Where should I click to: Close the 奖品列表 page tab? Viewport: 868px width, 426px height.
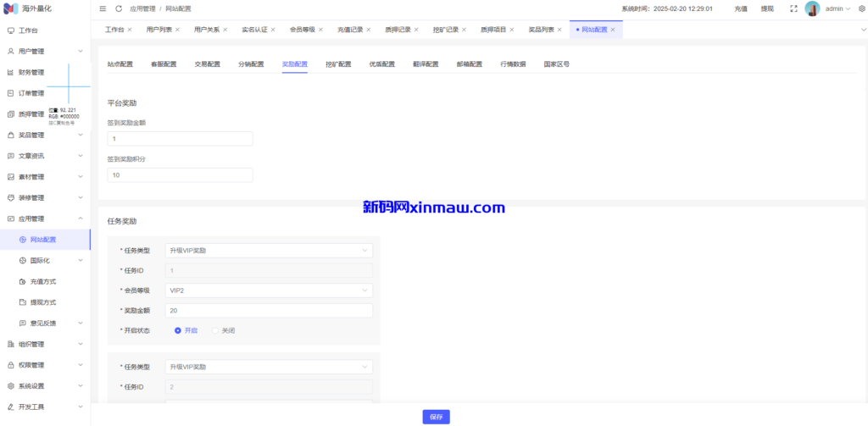(x=559, y=30)
